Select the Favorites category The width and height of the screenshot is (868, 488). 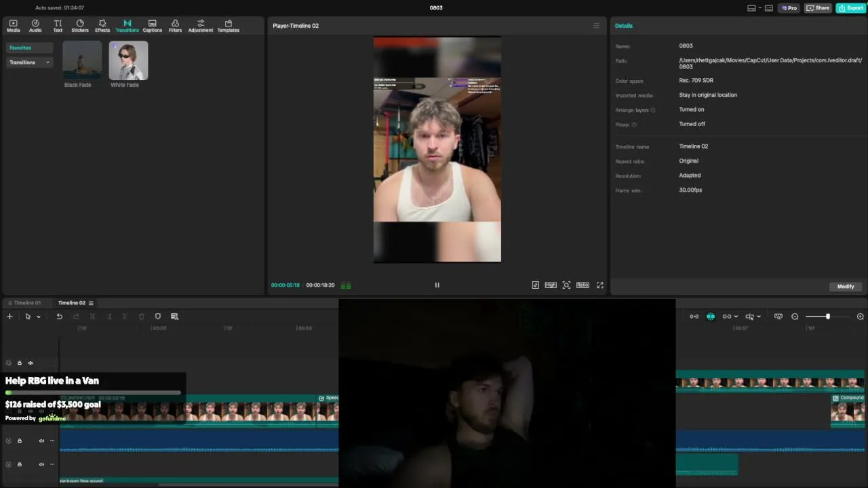pos(30,48)
